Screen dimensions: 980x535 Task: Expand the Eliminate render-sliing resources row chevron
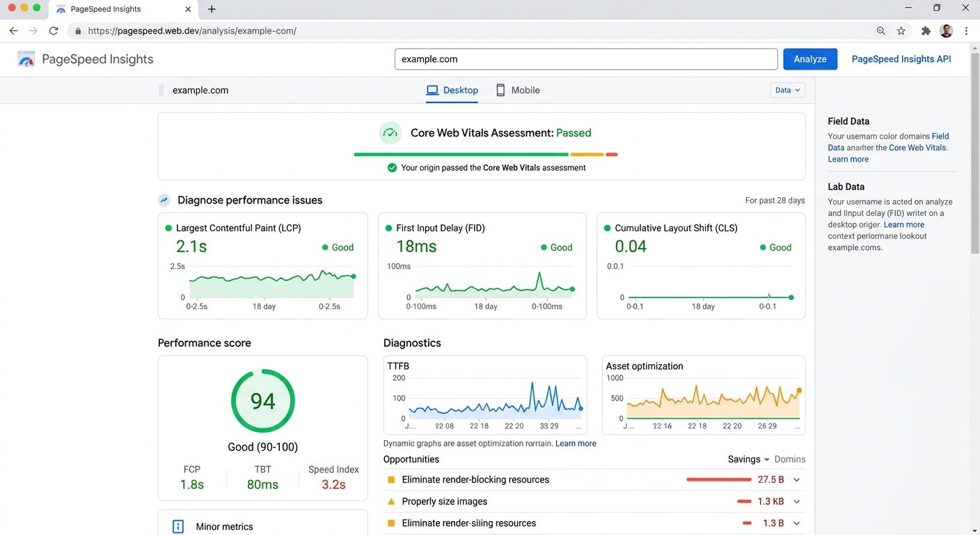[797, 523]
